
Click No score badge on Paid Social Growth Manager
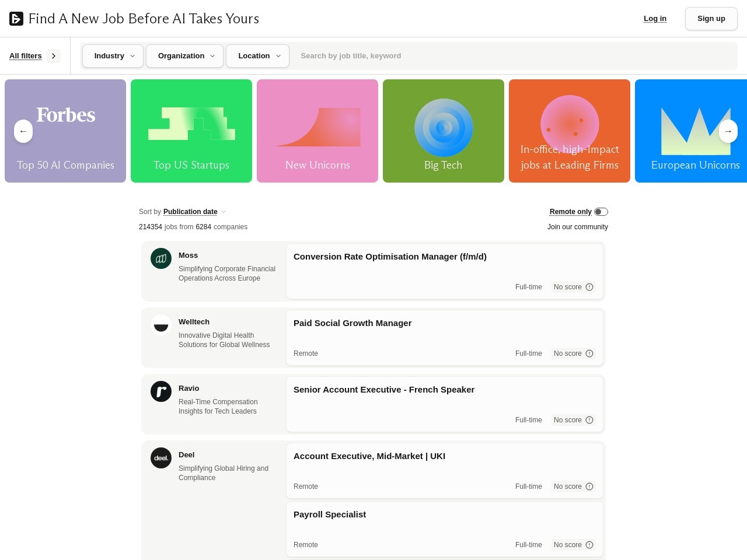[x=573, y=353]
